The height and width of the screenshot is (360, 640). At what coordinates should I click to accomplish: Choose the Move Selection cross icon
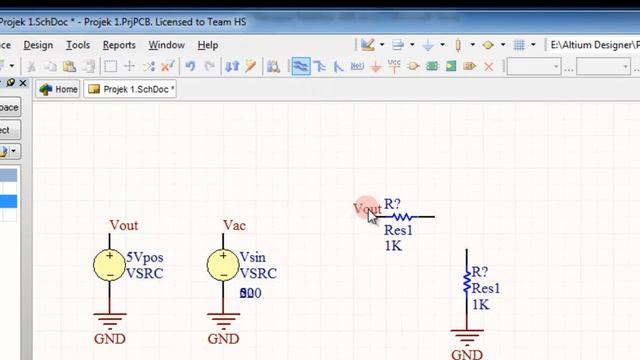click(129, 67)
